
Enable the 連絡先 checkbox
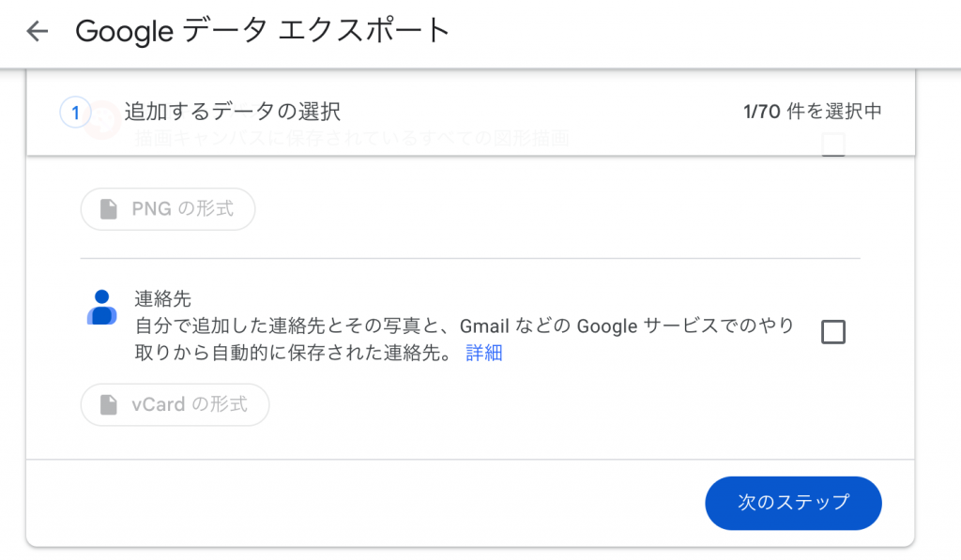coord(833,332)
